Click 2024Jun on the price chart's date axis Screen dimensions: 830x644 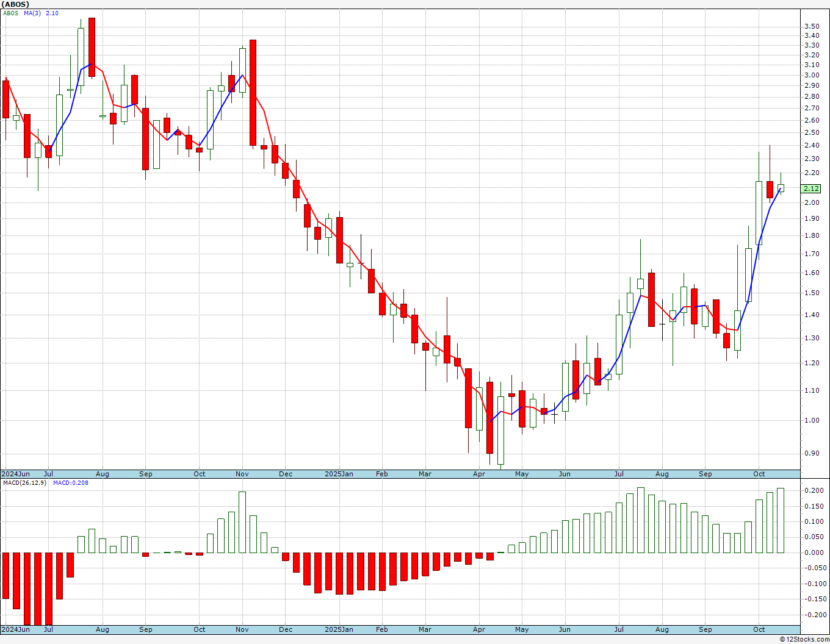pos(15,474)
